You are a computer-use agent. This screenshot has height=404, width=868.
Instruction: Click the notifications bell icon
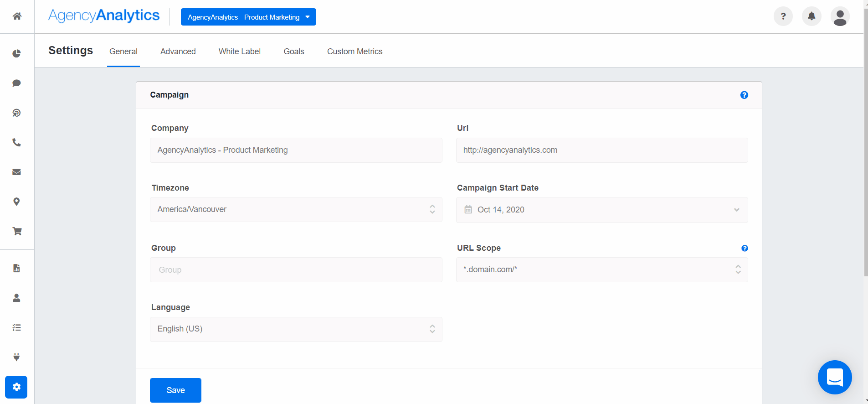812,16
